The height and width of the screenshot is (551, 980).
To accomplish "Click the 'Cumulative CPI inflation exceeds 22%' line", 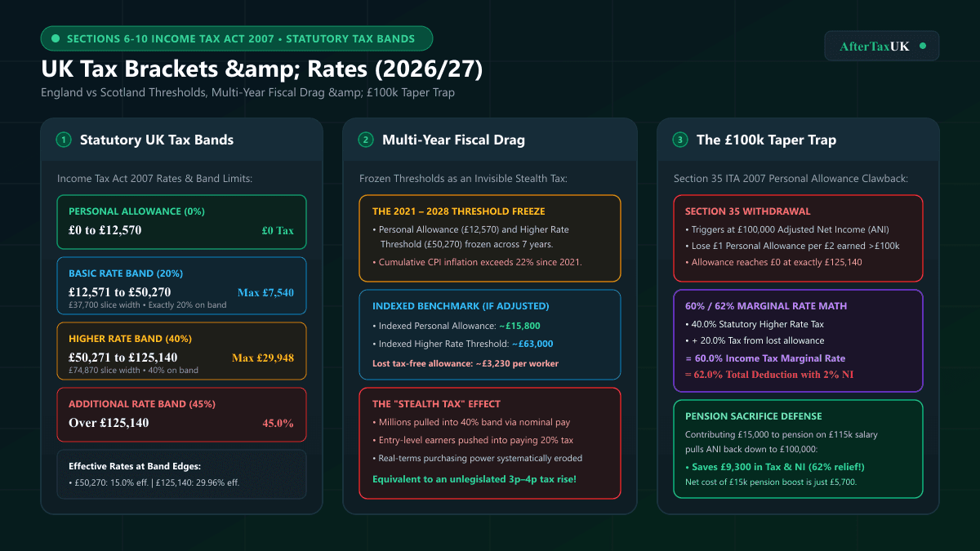I will tap(477, 262).
